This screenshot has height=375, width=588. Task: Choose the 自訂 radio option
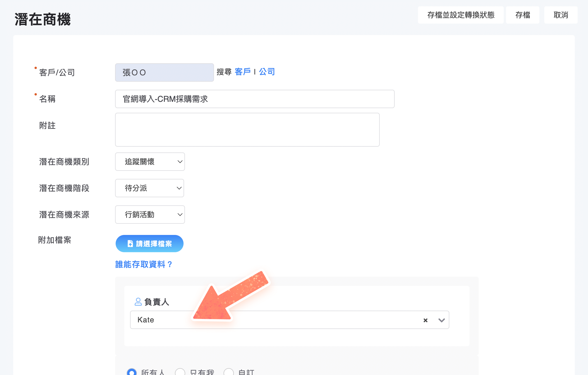coord(229,372)
